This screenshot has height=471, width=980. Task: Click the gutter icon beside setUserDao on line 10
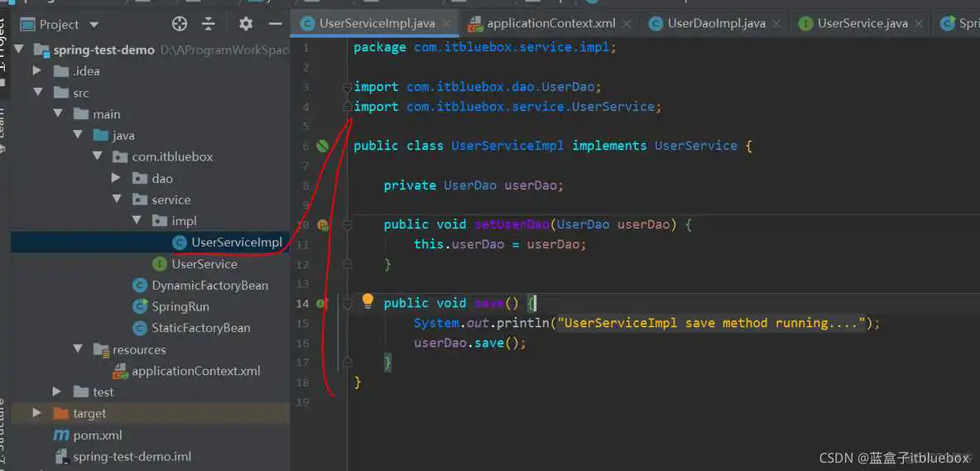[322, 225]
